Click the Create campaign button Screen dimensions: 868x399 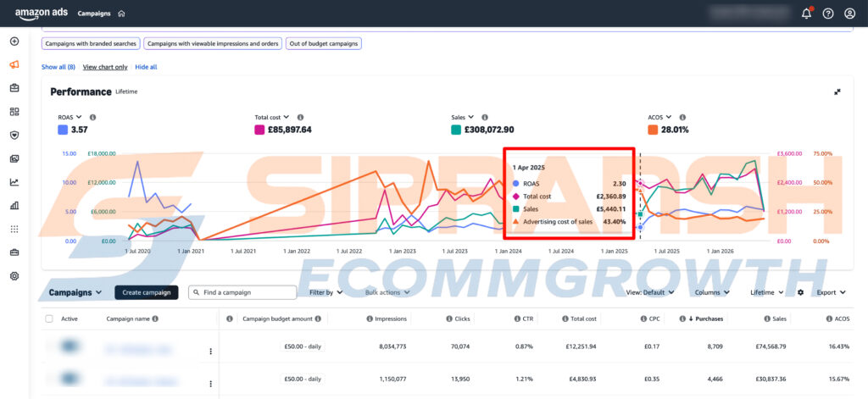[147, 292]
